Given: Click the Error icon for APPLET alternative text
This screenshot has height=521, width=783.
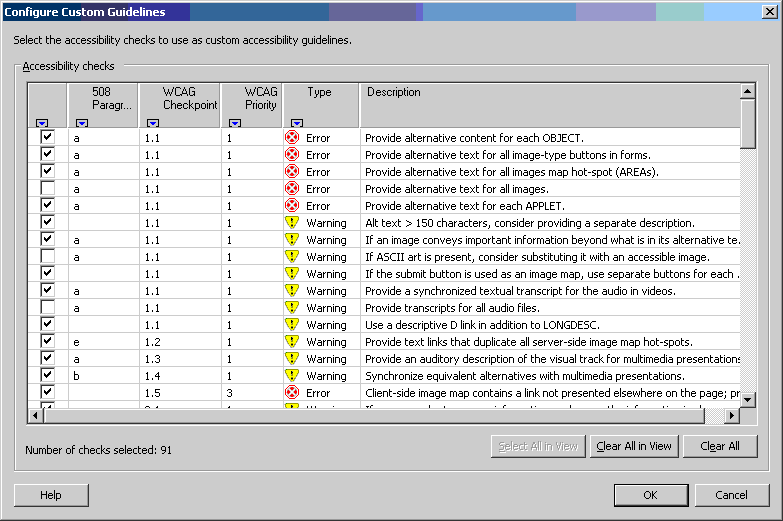Looking at the screenshot, I should [x=292, y=206].
